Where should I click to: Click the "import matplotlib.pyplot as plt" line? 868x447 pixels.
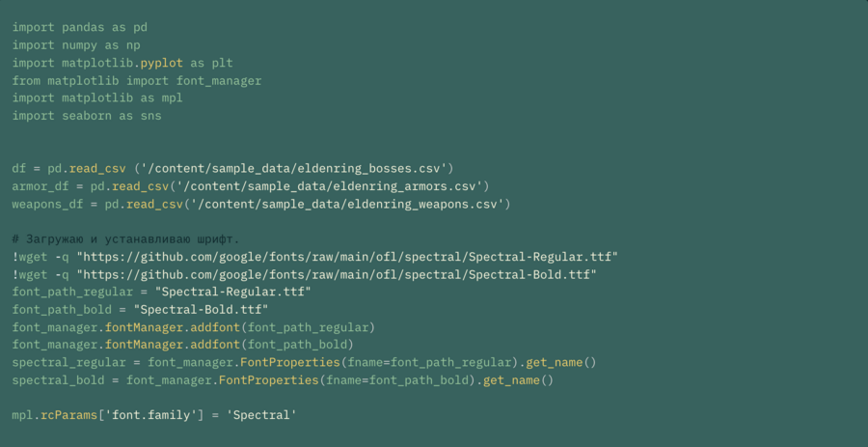tap(122, 63)
